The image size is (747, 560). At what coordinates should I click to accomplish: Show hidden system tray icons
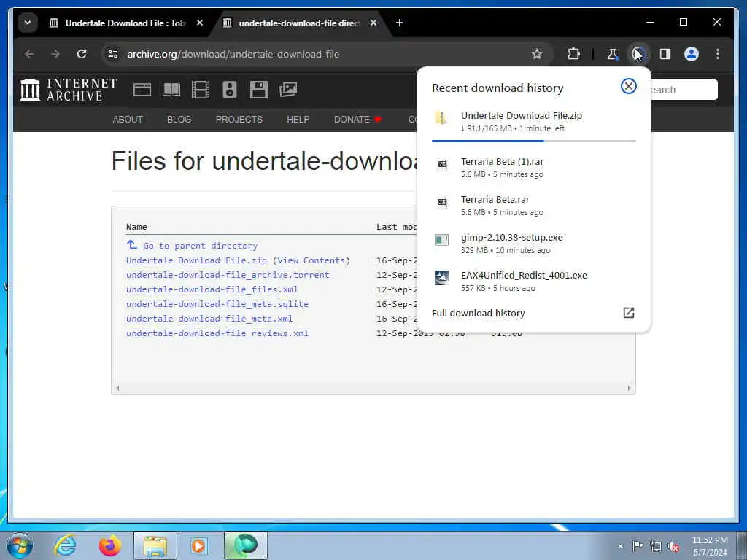click(x=620, y=546)
